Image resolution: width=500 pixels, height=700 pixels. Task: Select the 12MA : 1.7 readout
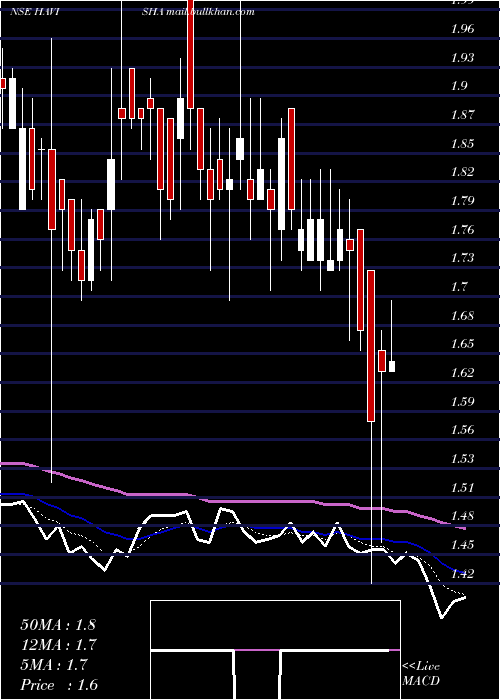pos(59,645)
